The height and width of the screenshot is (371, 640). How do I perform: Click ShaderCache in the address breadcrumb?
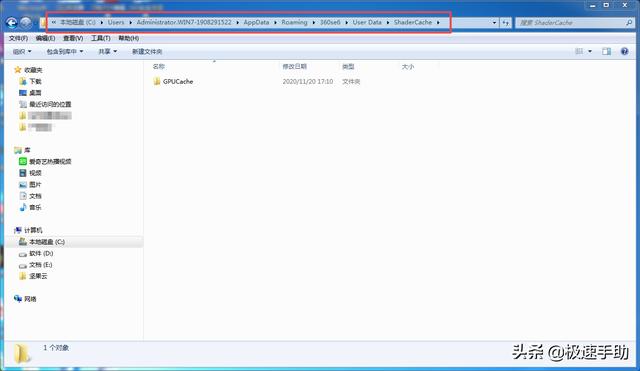point(413,22)
